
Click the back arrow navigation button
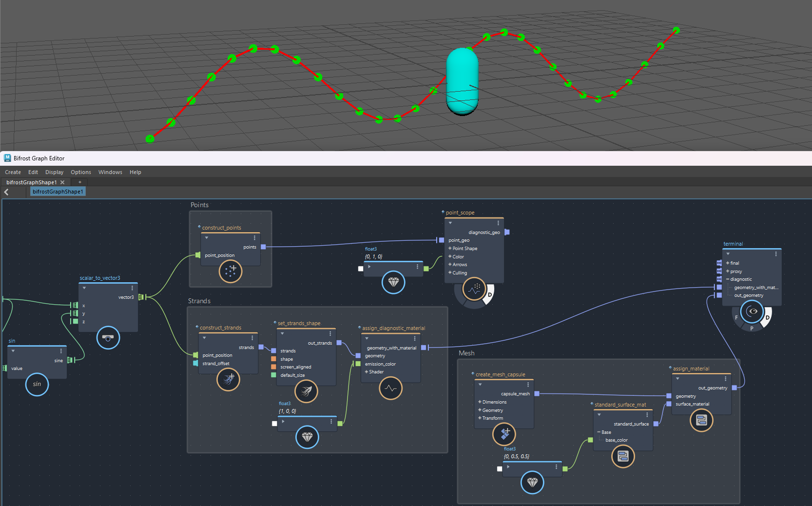tap(7, 192)
